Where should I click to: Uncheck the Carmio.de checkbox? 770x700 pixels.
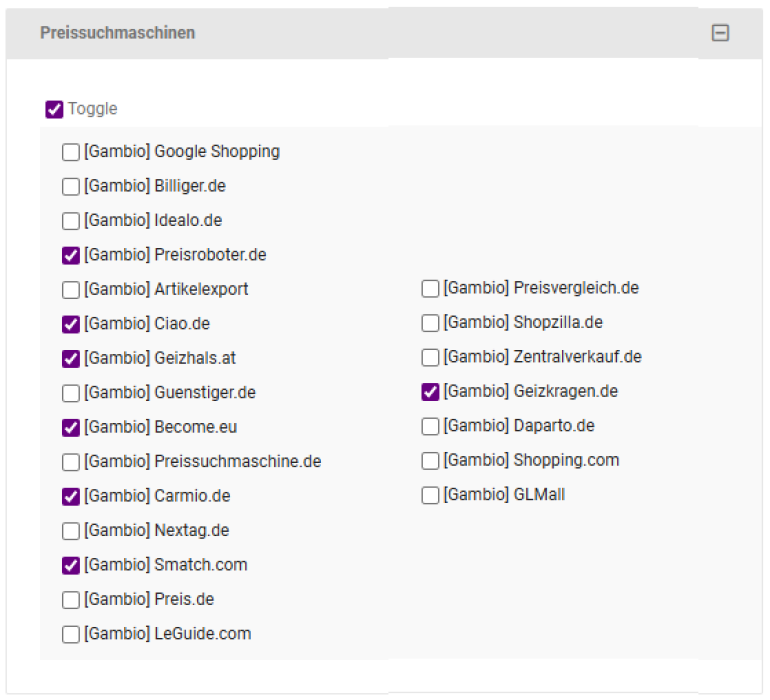[x=71, y=496]
